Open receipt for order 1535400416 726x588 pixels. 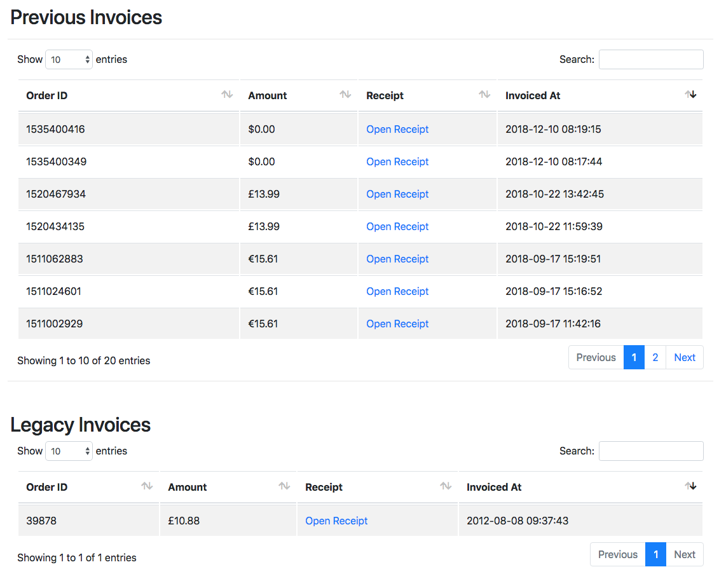397,129
